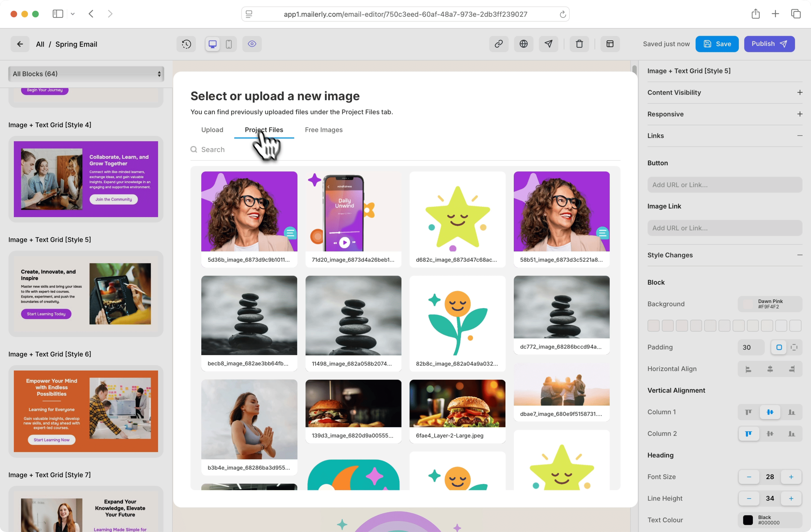Open the Dawn Pink background color picker
The height and width of the screenshot is (532, 811).
tap(770, 304)
